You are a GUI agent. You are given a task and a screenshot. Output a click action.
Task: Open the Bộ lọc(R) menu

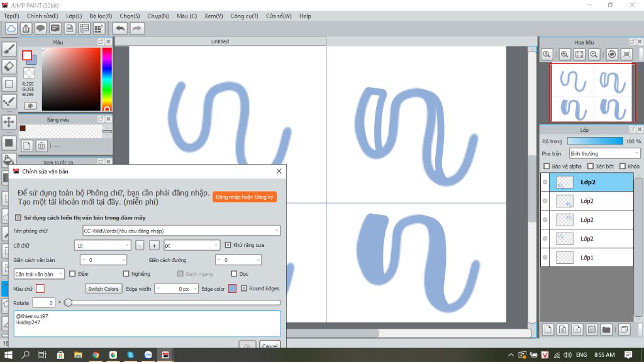point(101,16)
